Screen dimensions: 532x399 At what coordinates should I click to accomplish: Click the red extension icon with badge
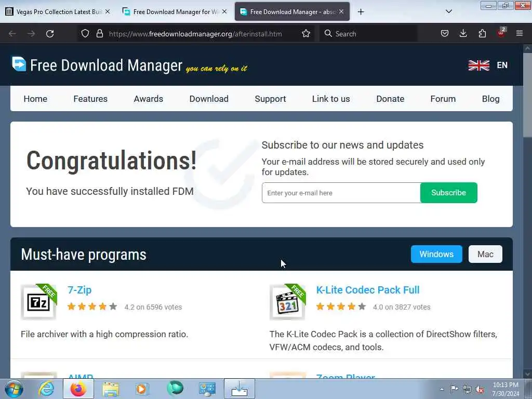click(501, 33)
